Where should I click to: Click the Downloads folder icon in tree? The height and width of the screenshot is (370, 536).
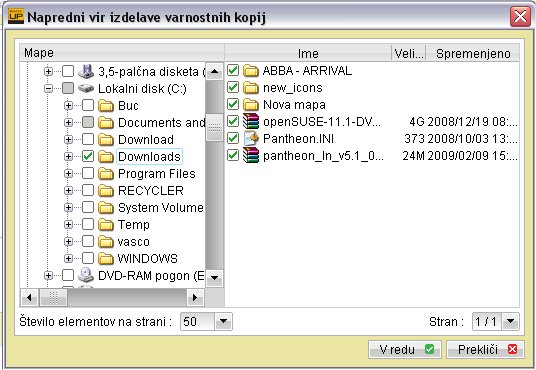106,157
